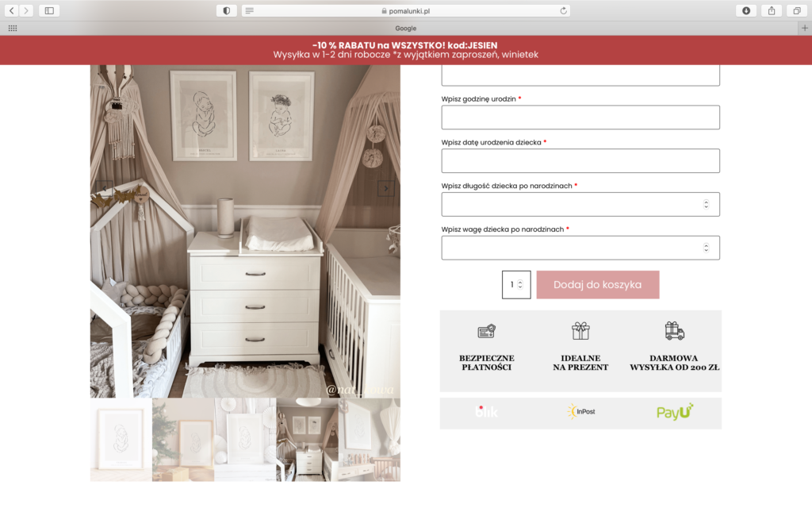Show next product image with right arrow
The width and height of the screenshot is (812, 508).
(386, 188)
